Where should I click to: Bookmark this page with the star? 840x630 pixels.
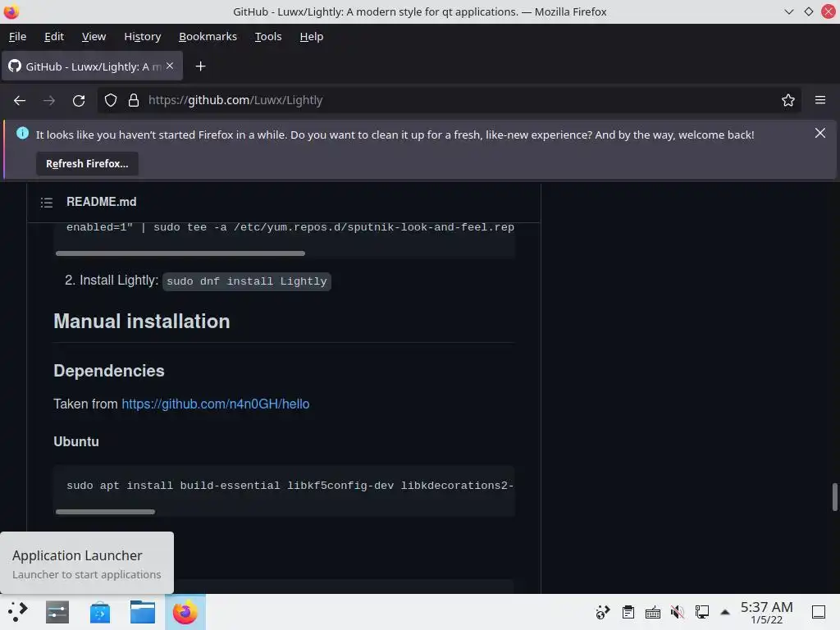click(788, 100)
